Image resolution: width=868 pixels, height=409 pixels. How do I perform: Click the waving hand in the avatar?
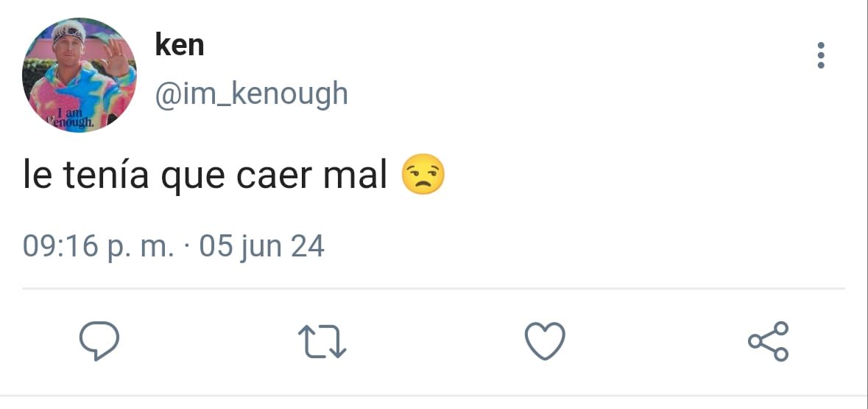click(116, 57)
